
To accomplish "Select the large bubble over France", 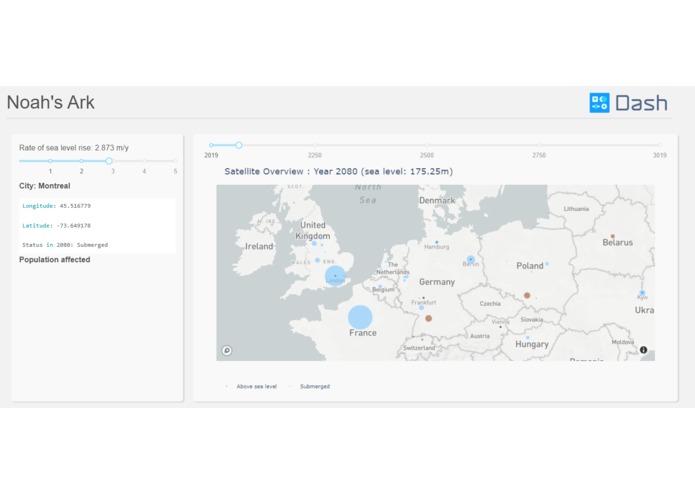I will pos(360,317).
